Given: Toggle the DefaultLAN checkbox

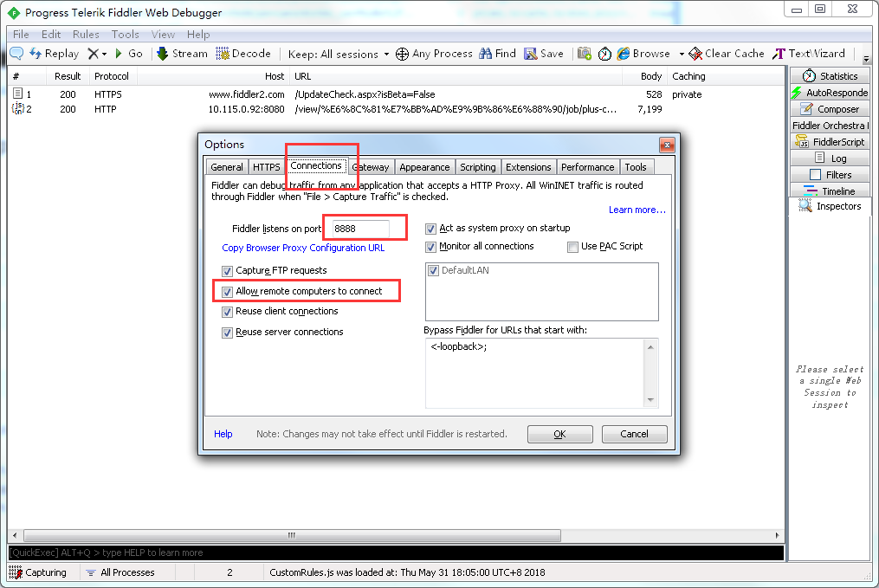Looking at the screenshot, I should (433, 271).
